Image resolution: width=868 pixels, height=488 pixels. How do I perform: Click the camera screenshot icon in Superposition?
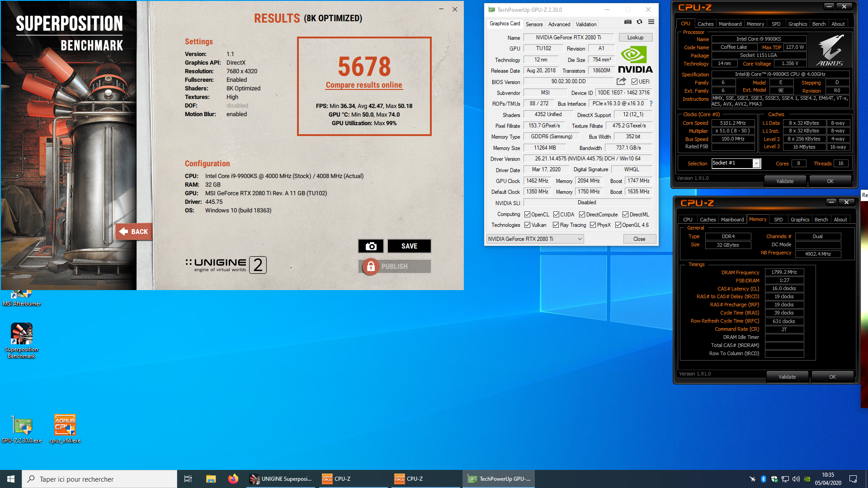pyautogui.click(x=371, y=246)
